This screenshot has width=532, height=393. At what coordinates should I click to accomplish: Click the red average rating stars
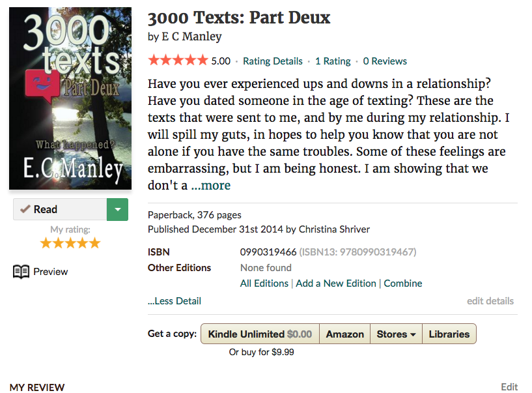[x=178, y=61]
